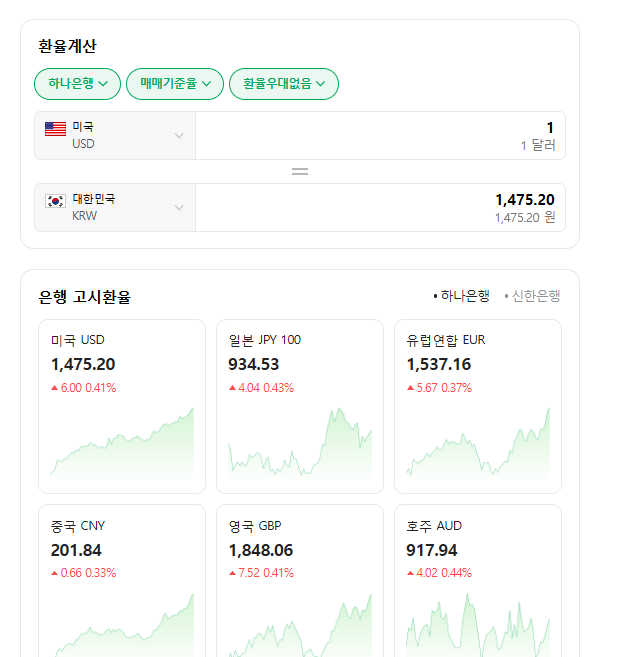Click the USD trend chart thumbnail
The height and width of the screenshot is (657, 623).
click(122, 442)
